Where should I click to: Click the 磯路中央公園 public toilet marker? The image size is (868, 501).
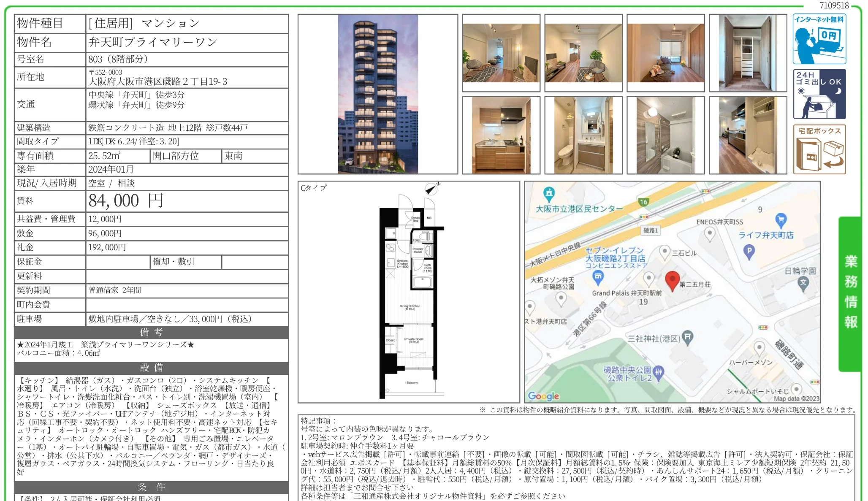[x=658, y=372]
